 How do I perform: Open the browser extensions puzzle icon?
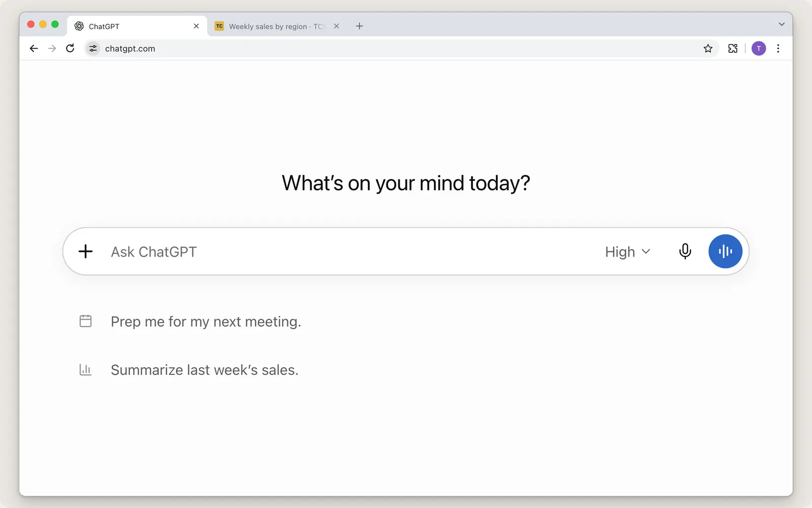[733, 49]
